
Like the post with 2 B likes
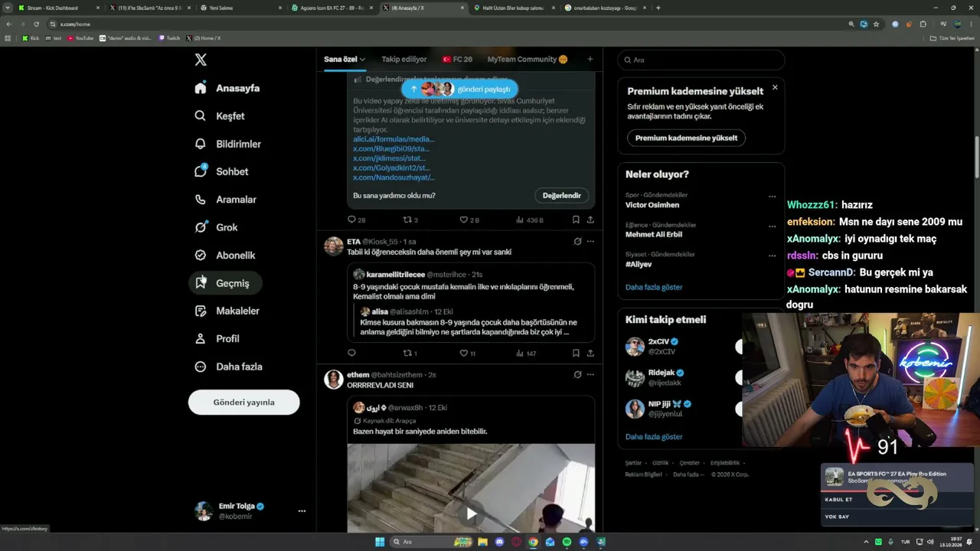(469, 220)
